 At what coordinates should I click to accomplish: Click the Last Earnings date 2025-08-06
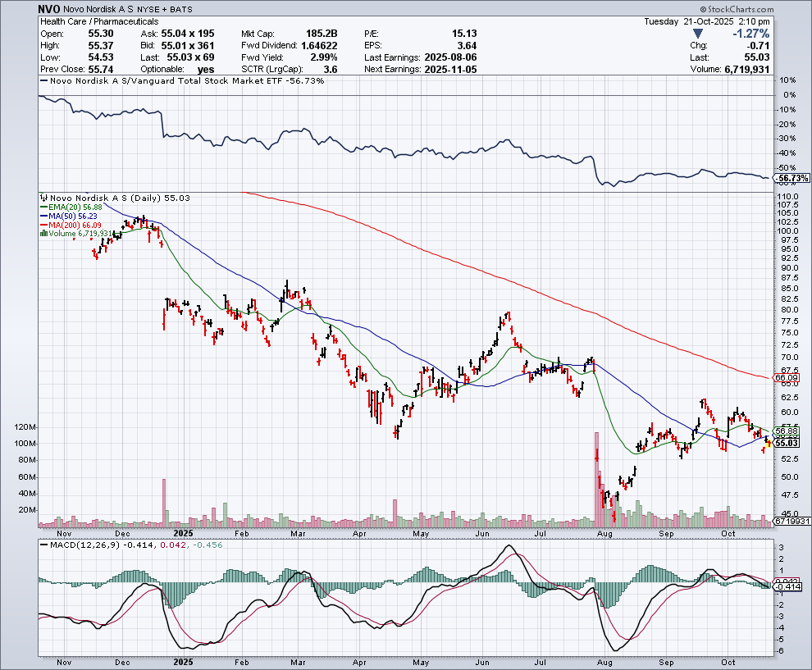pos(449,57)
